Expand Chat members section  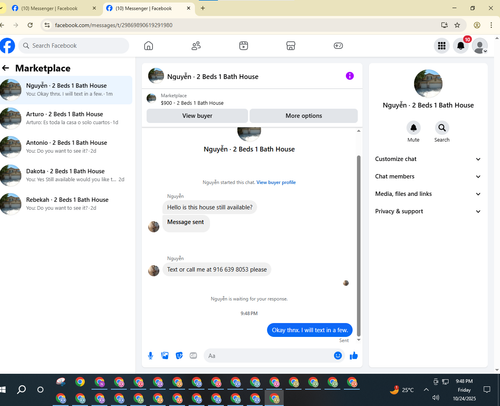(428, 176)
